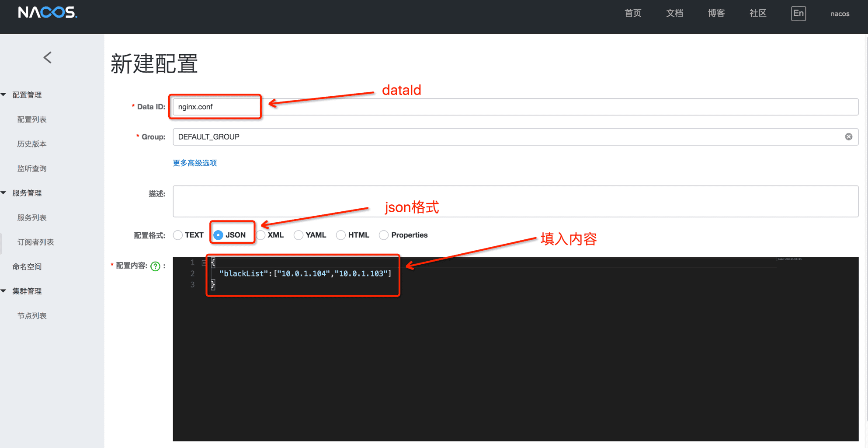Screen dimensions: 868x448
Task: Open 节点列表 in sidebar
Action: [32, 315]
